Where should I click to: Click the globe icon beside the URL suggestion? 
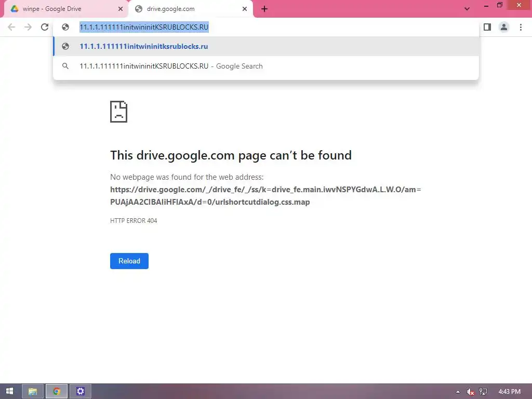pos(65,46)
